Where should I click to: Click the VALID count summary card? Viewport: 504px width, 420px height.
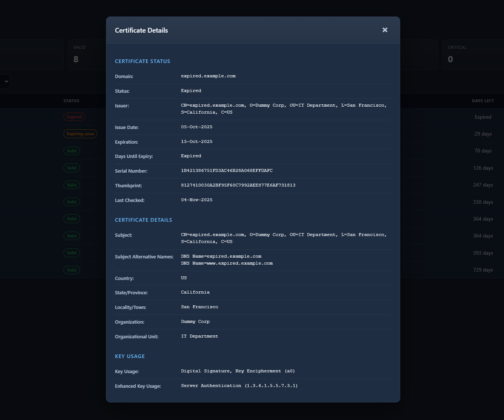pyautogui.click(x=87, y=55)
